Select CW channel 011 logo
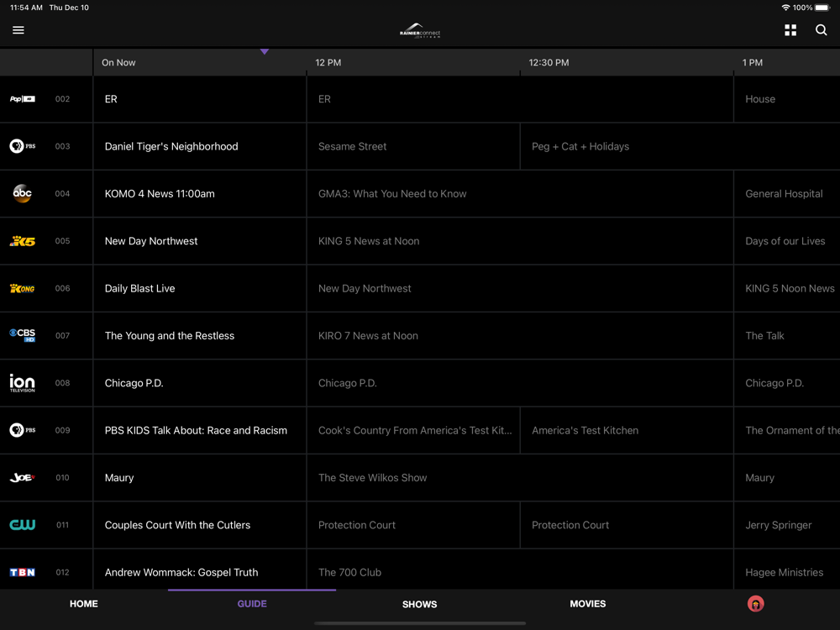The width and height of the screenshot is (840, 630). click(x=23, y=525)
